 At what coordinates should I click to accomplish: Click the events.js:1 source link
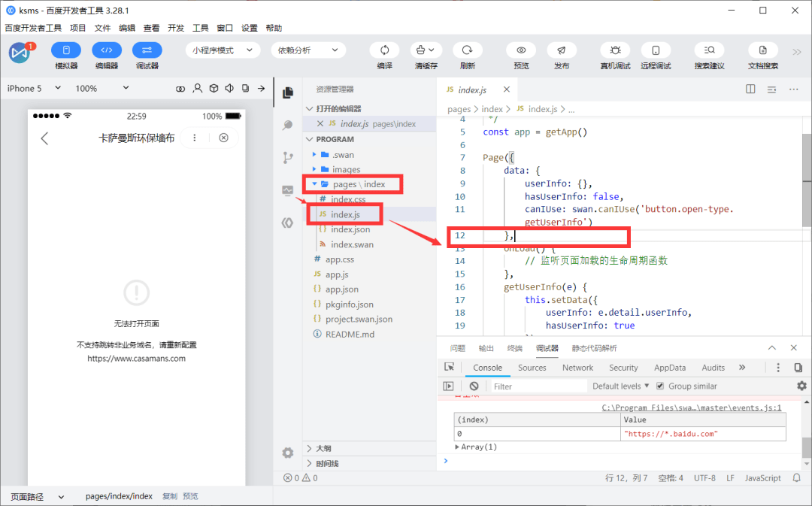pos(692,408)
